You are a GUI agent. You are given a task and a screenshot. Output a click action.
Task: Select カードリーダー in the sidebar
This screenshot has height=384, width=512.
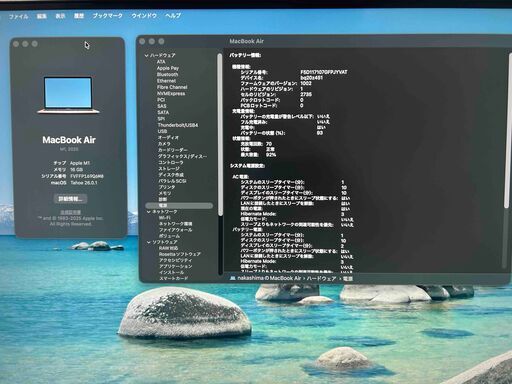173,150
